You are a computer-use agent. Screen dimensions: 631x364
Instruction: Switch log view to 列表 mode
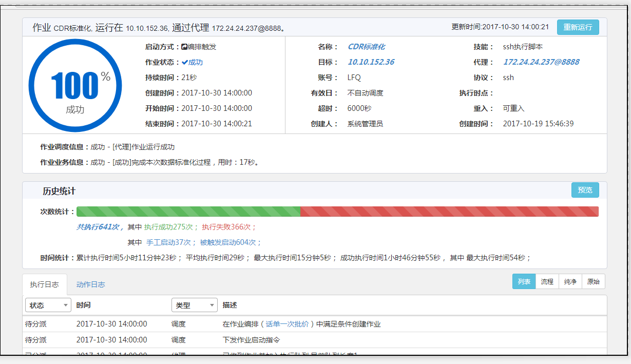524,281
